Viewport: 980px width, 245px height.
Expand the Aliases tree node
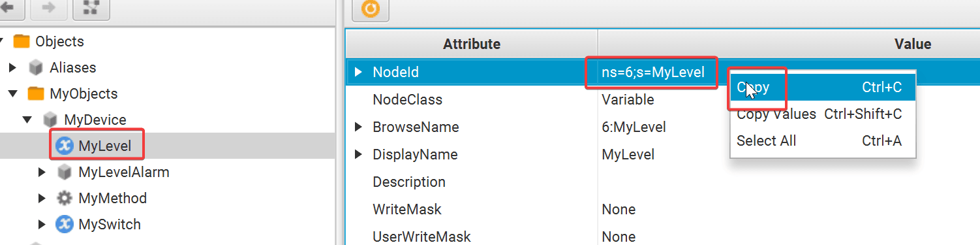tap(12, 68)
